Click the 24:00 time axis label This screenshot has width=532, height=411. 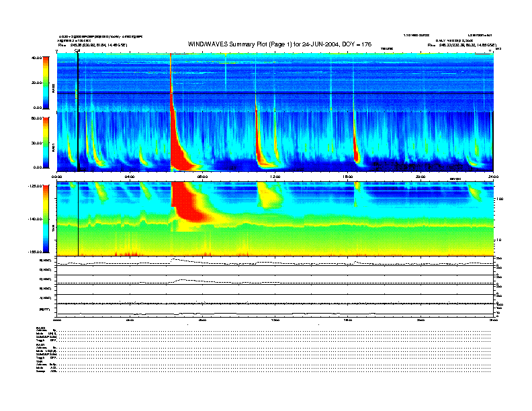click(492, 177)
